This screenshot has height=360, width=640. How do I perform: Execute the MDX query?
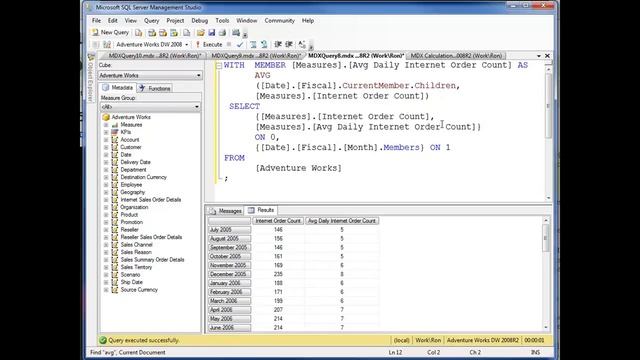[x=209, y=44]
